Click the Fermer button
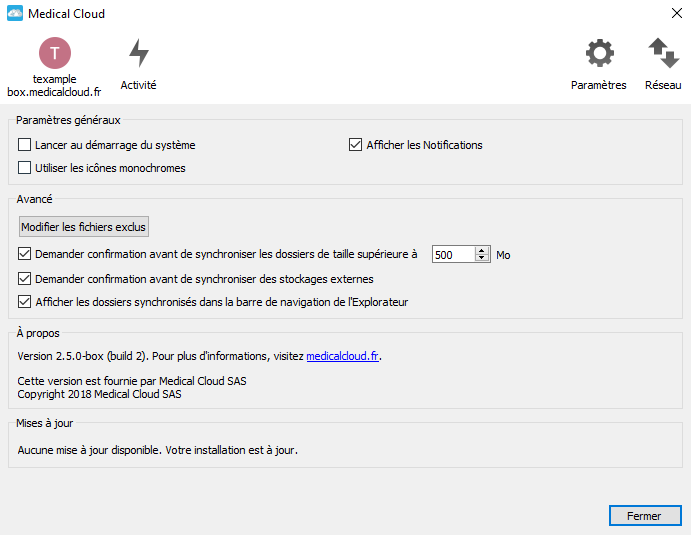The height and width of the screenshot is (535, 691). (645, 516)
